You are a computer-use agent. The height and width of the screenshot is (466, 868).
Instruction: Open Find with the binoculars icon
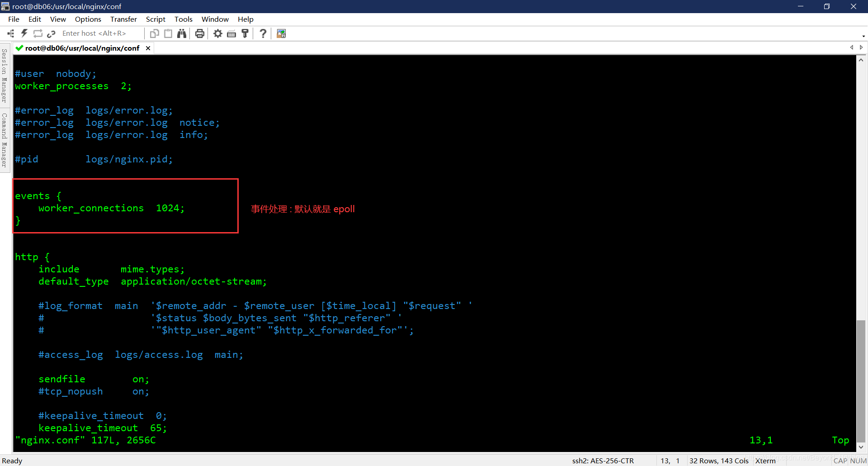click(182, 33)
